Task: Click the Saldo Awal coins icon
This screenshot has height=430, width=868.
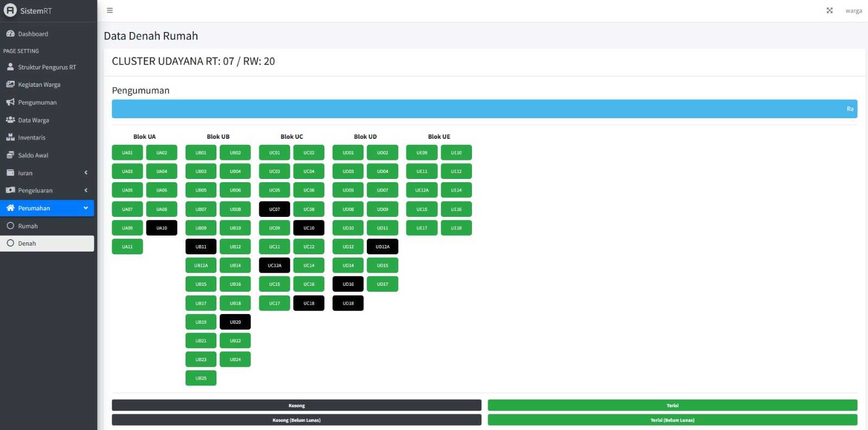Action: [x=10, y=155]
